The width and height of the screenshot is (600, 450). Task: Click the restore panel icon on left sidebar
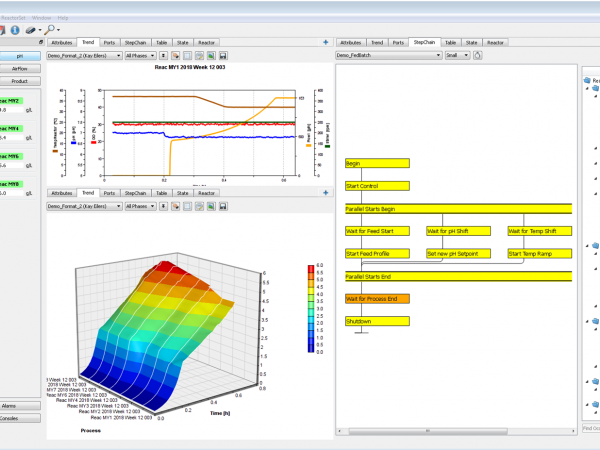point(41,42)
